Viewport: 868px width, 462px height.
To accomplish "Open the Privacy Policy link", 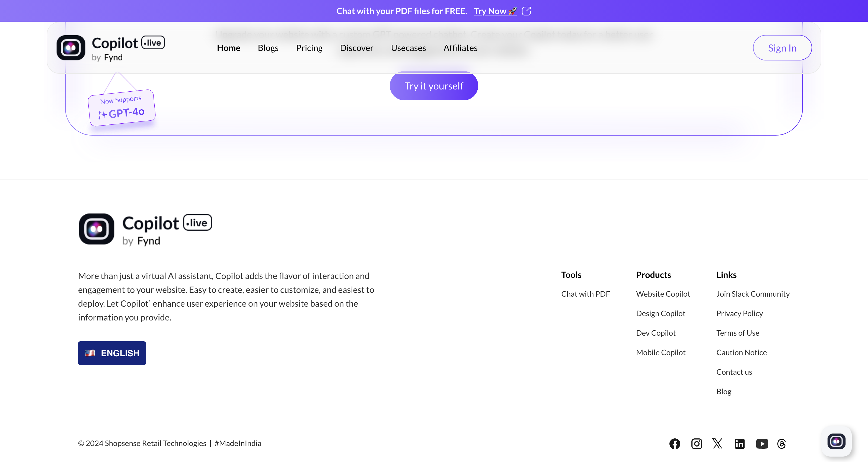I will point(740,313).
